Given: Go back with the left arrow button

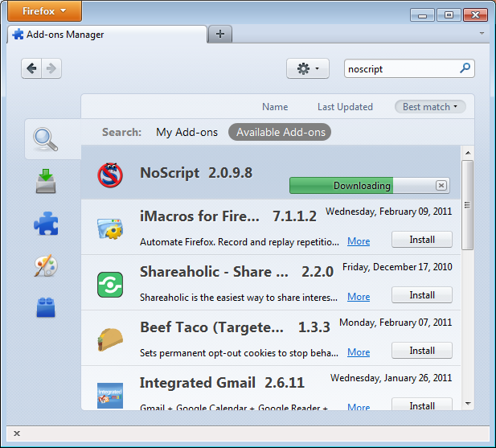Looking at the screenshot, I should (32, 69).
